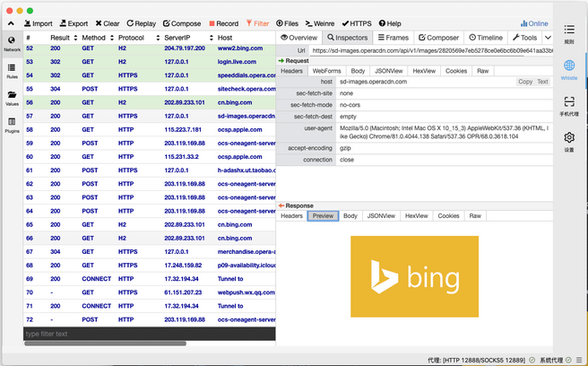This screenshot has width=588, height=366.
Task: Select the Response Headers tab
Action: pyautogui.click(x=291, y=216)
